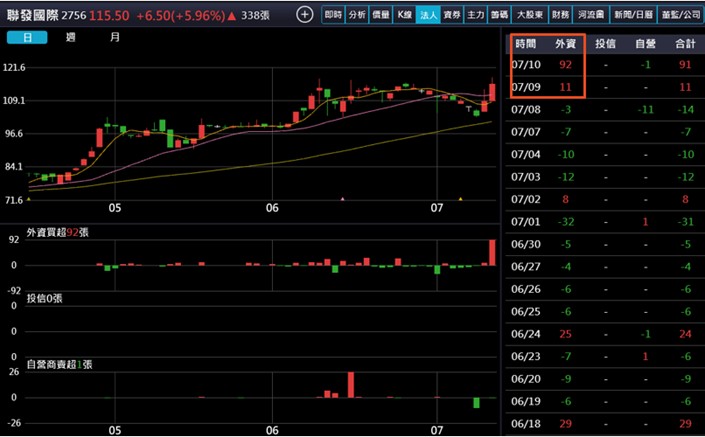This screenshot has height=437, width=705.
Task: Click the 外資買超92張 chart label
Action: (58, 232)
